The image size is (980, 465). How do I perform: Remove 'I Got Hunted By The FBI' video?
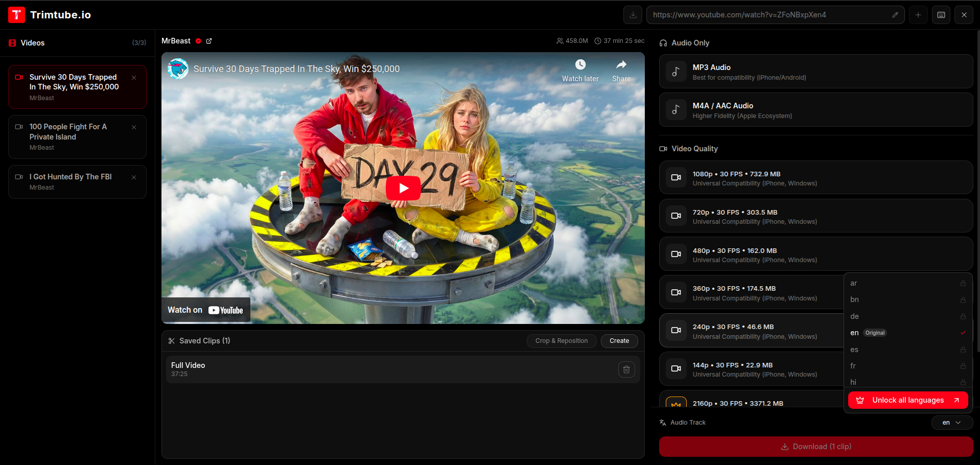134,177
